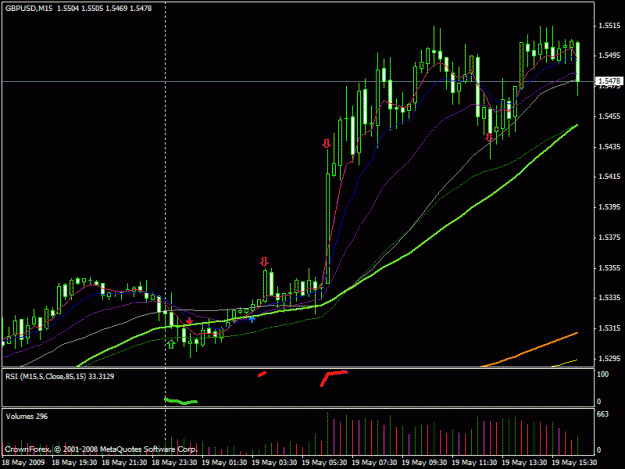The height and width of the screenshot is (469, 625).
Task: Click the 1.5375 price axis label
Action: point(609,237)
